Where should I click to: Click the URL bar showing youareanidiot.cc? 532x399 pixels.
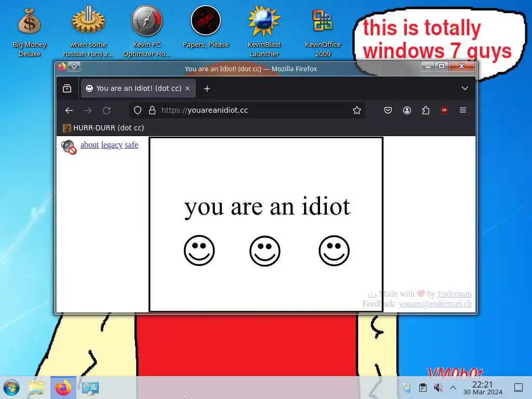click(247, 110)
